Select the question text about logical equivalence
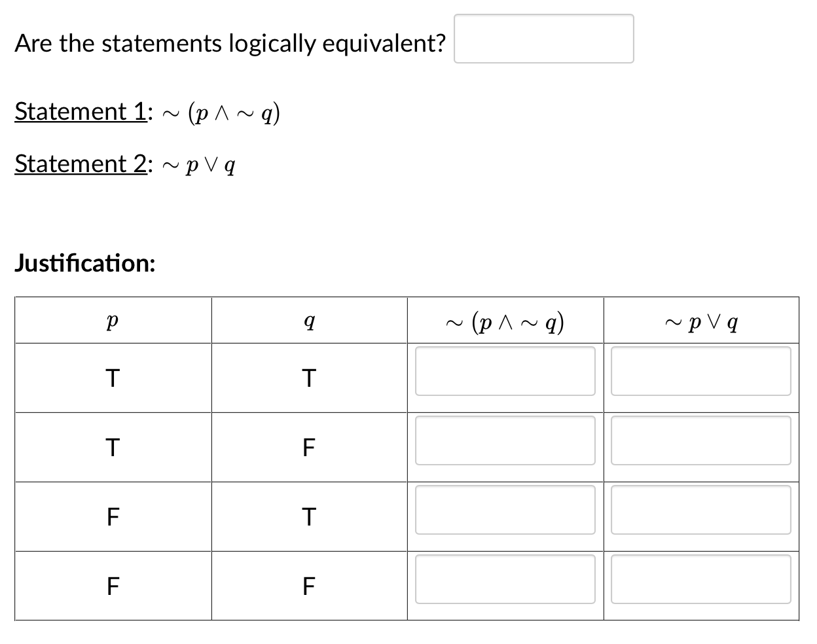Viewport: 817px width, 644px height. [x=229, y=43]
